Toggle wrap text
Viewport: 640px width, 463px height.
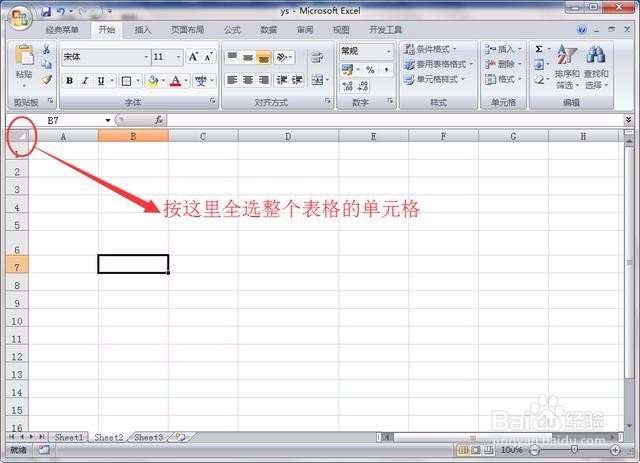[317, 58]
